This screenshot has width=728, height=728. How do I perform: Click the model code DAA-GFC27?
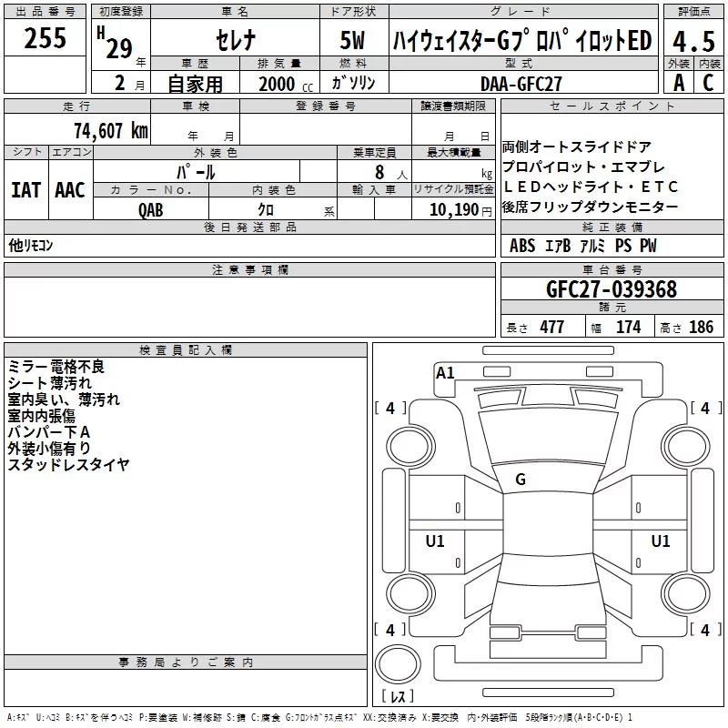point(523,84)
